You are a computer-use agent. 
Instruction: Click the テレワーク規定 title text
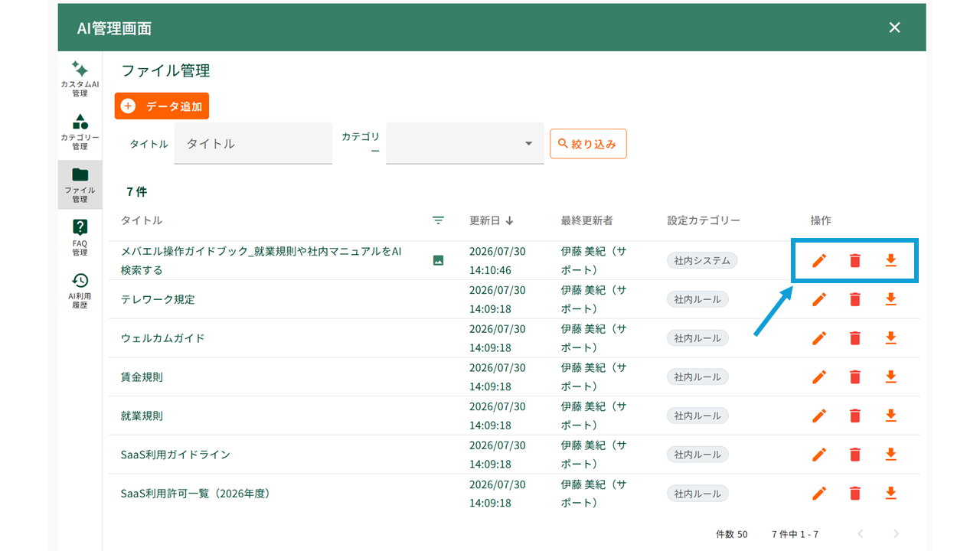click(x=158, y=299)
